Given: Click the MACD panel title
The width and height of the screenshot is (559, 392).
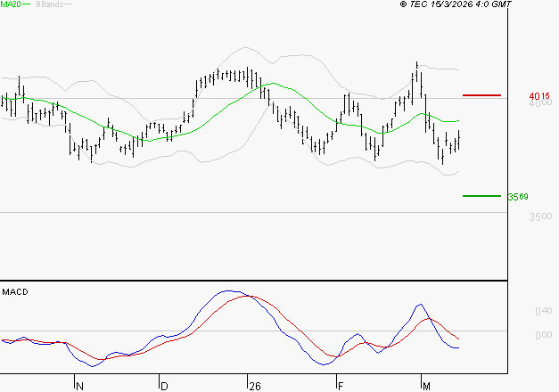Looking at the screenshot, I should point(15,292).
